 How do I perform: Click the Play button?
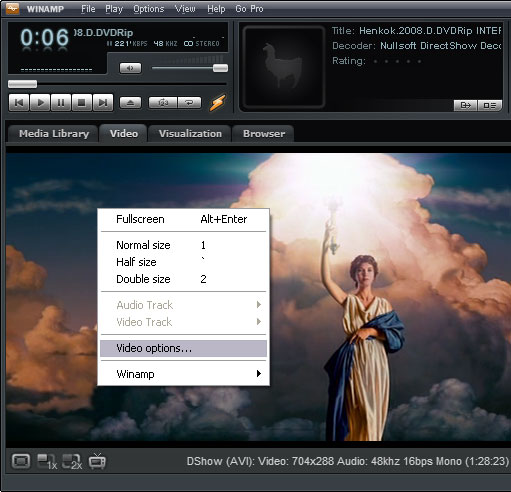click(x=40, y=102)
